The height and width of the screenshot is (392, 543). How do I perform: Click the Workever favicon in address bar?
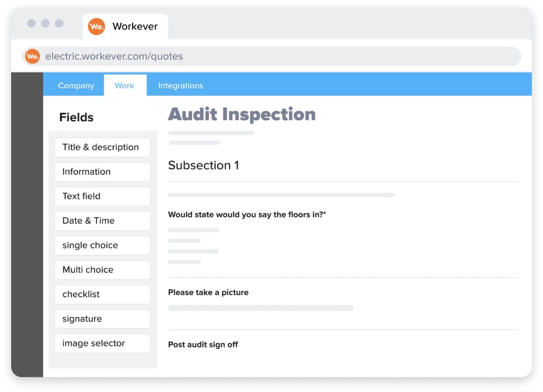pyautogui.click(x=32, y=56)
